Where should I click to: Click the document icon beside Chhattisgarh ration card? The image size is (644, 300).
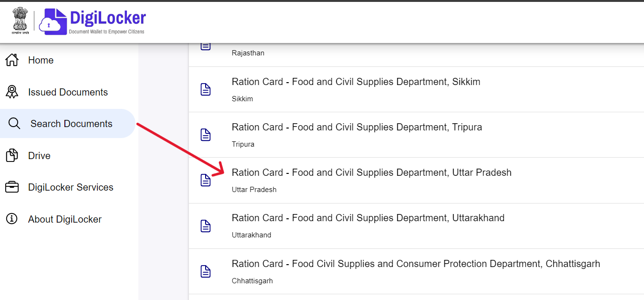click(x=206, y=271)
